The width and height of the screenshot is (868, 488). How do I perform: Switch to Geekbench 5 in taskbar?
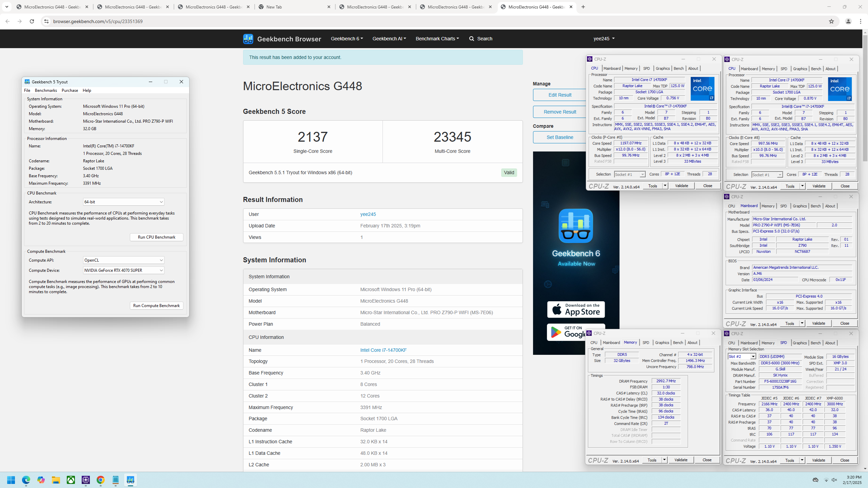click(131, 480)
